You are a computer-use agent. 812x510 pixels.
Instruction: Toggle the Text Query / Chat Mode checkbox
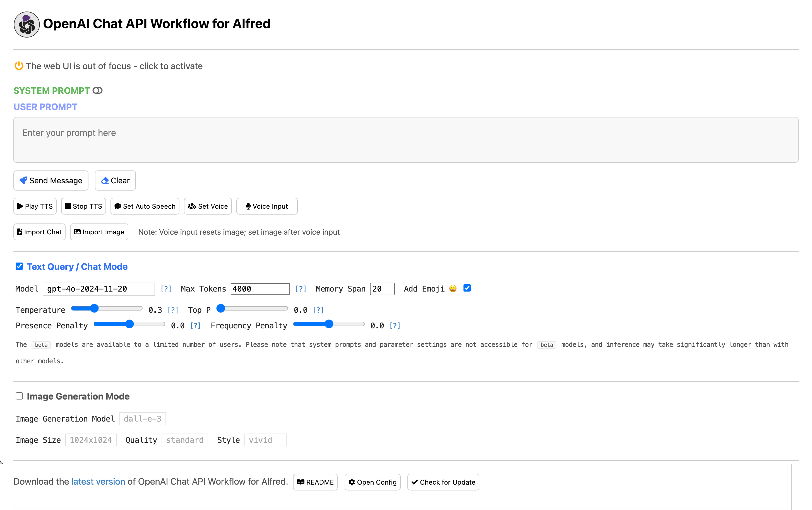click(x=19, y=267)
